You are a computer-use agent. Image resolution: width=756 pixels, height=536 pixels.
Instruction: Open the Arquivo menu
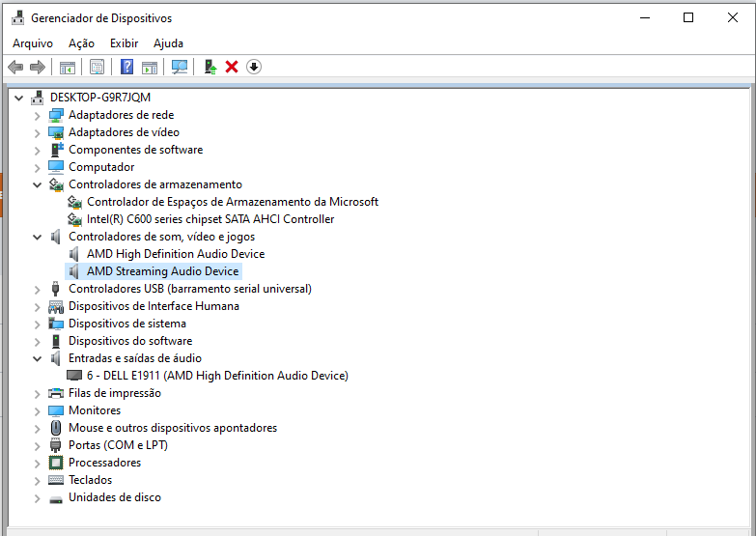pos(33,43)
